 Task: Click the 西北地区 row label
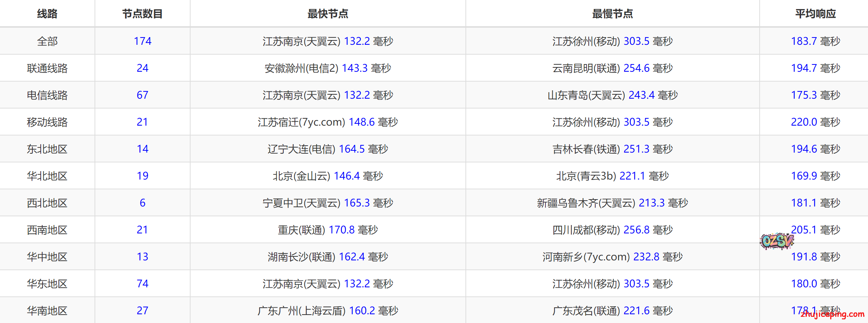click(47, 203)
